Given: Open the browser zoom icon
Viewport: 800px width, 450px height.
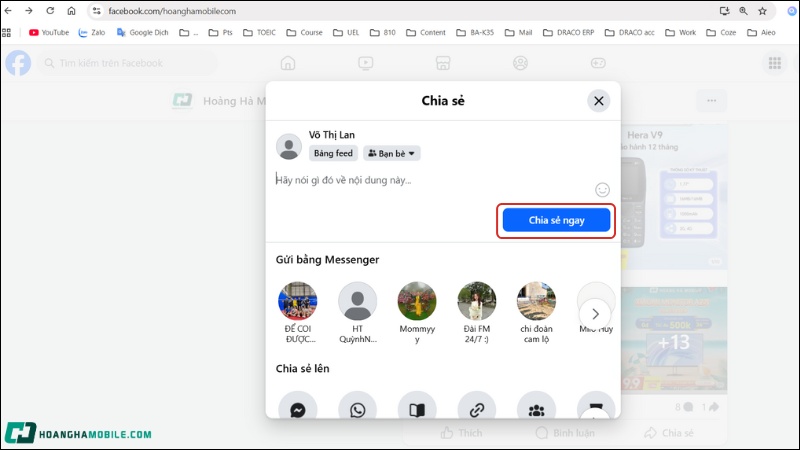Looking at the screenshot, I should coord(743,11).
